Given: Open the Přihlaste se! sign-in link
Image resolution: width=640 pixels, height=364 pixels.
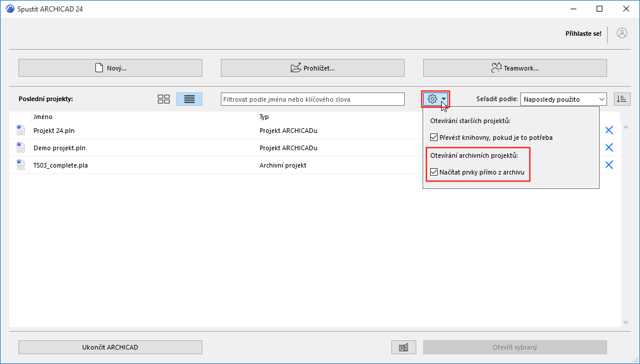Looking at the screenshot, I should (583, 34).
